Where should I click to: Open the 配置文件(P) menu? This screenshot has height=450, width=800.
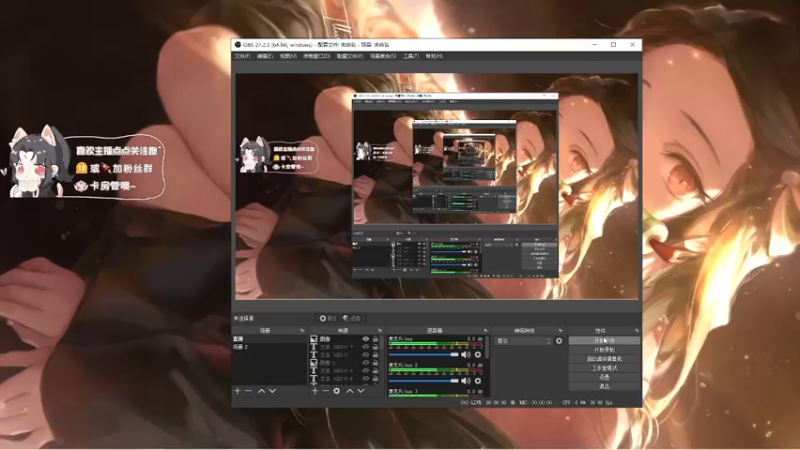coord(350,56)
